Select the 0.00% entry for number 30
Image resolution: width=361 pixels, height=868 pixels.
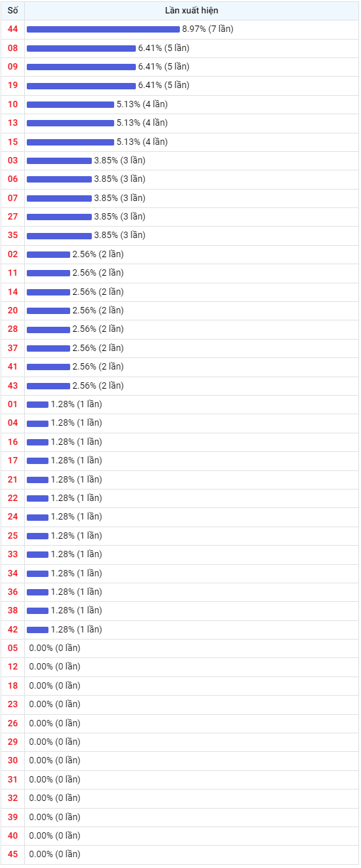(55, 760)
